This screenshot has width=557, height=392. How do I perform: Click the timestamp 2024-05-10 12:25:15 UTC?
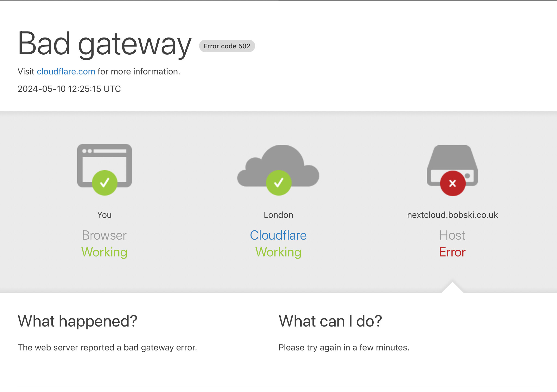coord(69,89)
